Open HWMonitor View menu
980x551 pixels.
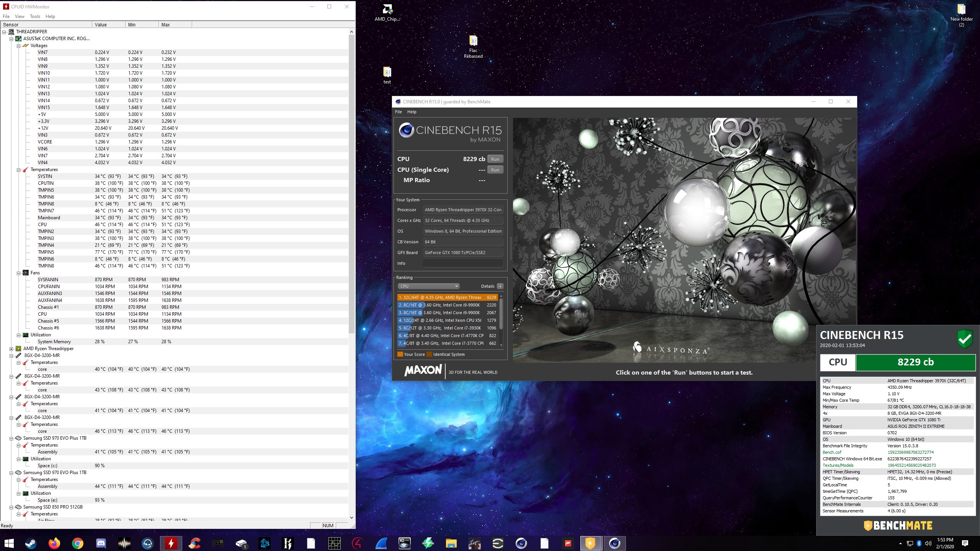20,16
